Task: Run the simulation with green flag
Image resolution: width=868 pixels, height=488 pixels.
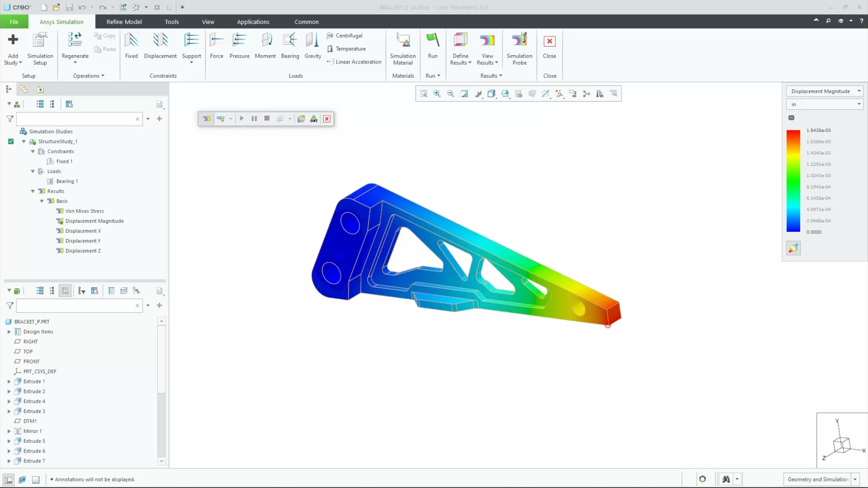Action: (433, 46)
